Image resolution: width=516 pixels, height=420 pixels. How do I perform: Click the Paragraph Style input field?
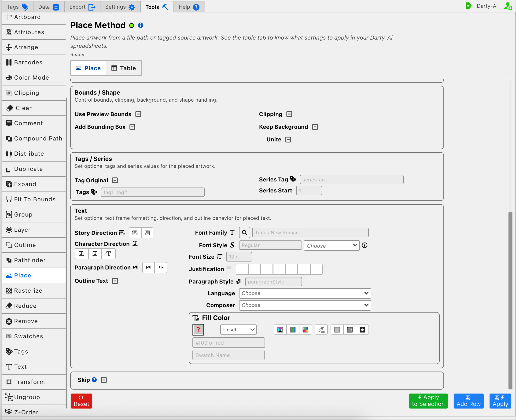click(273, 282)
